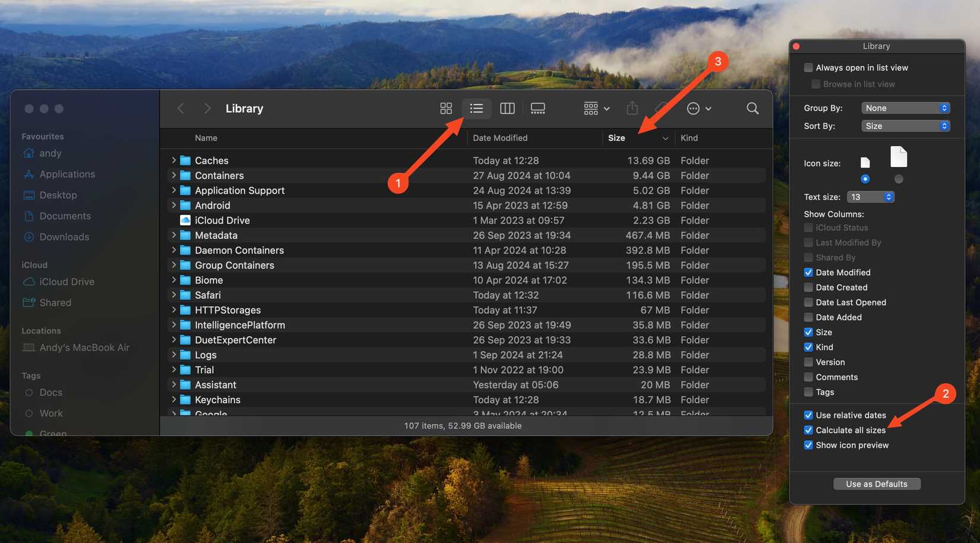Select the iCloud Drive folder row
Viewport: 980px width, 543px height.
(x=466, y=220)
